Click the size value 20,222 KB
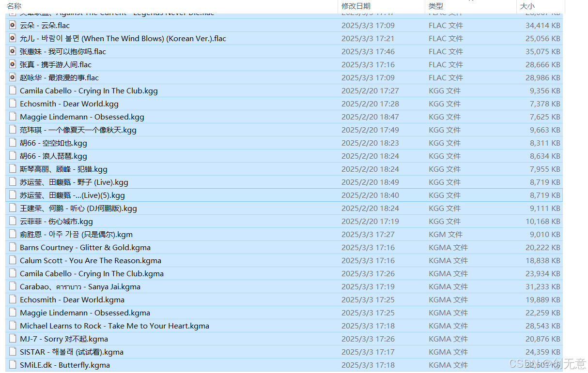The width and height of the screenshot is (588, 373). (543, 247)
